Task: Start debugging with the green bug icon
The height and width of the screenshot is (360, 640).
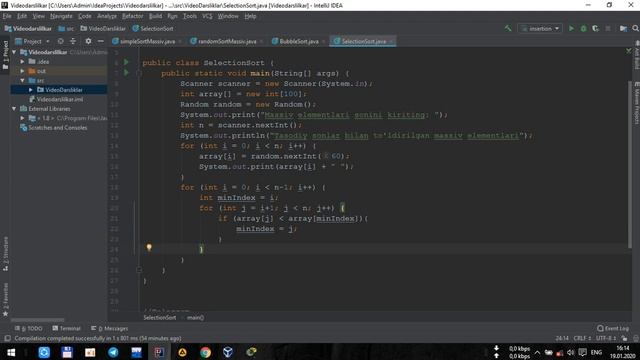Action: (x=583, y=29)
